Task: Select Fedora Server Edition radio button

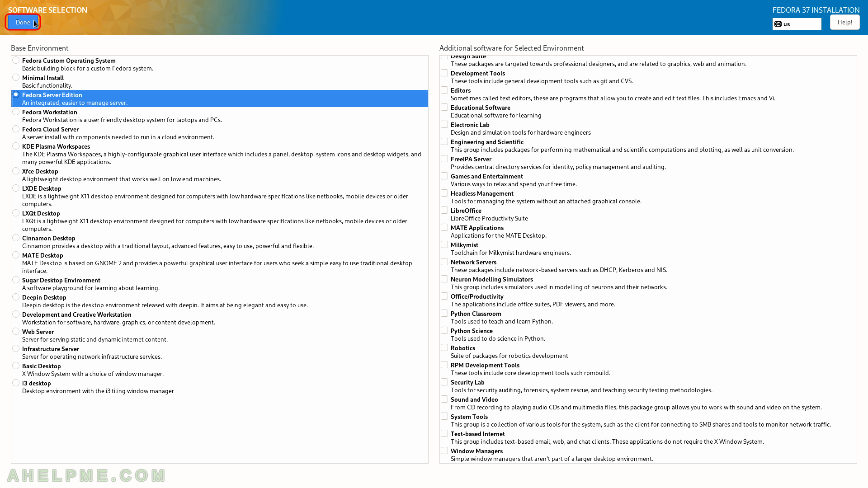Action: pyautogui.click(x=16, y=94)
